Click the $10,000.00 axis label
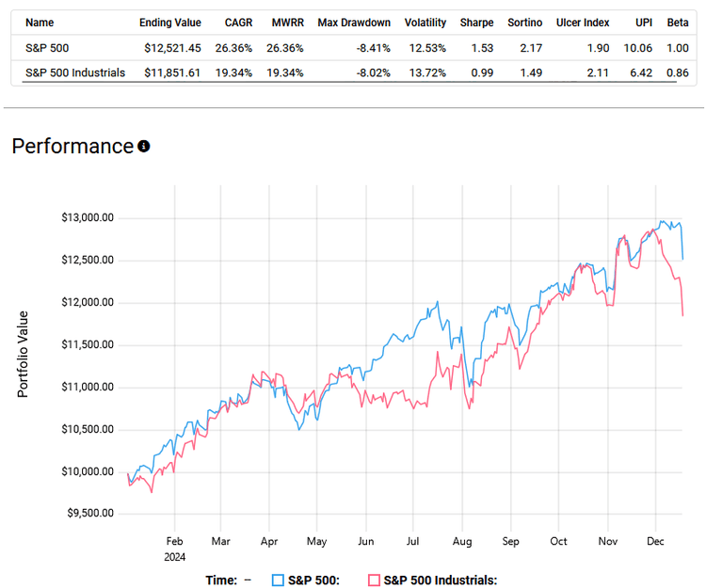The width and height of the screenshot is (706, 588). tap(88, 471)
